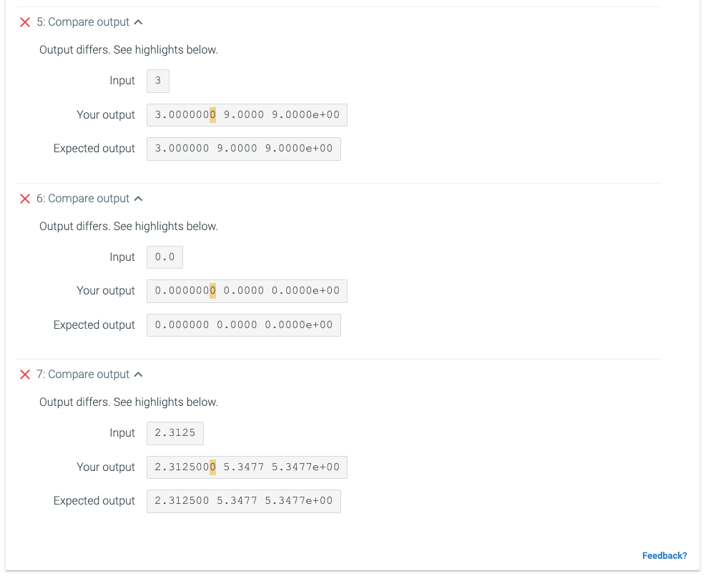
Task: Collapse the 7: Compare output section
Action: 138,374
